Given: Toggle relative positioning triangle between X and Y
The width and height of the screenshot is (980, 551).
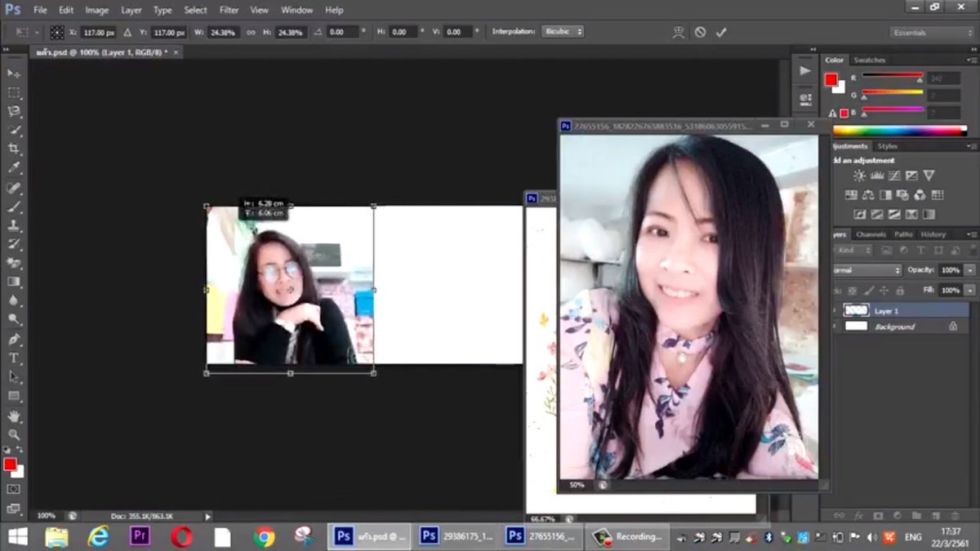Looking at the screenshot, I should click(127, 32).
